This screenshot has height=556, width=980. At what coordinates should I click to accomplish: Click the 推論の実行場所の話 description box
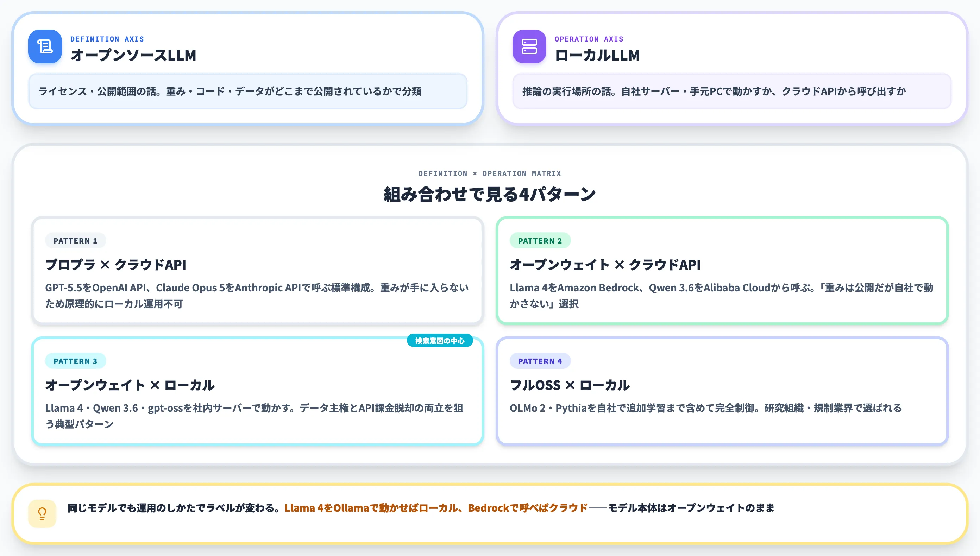pyautogui.click(x=732, y=91)
